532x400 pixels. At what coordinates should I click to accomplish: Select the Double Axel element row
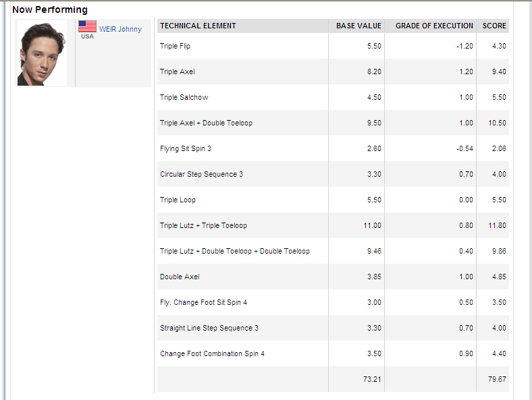click(333, 277)
